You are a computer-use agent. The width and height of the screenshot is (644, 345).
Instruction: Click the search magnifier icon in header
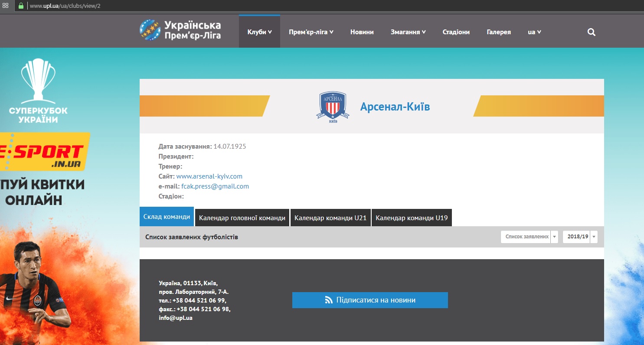coord(591,32)
